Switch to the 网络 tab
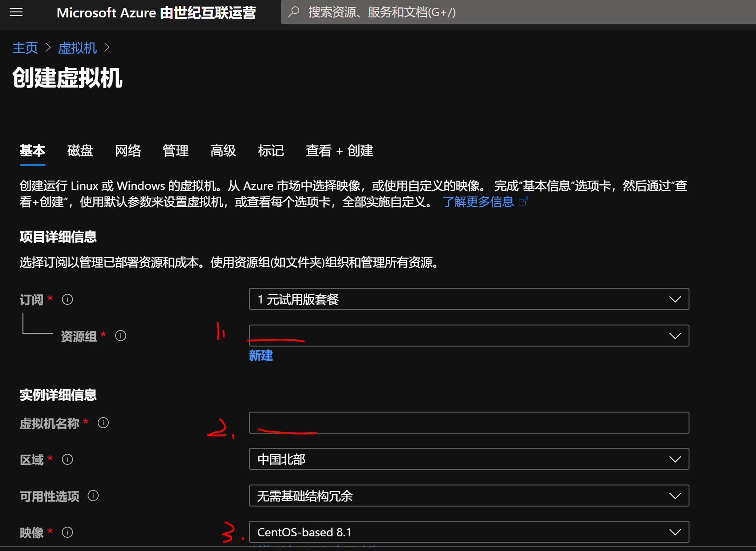 128,150
